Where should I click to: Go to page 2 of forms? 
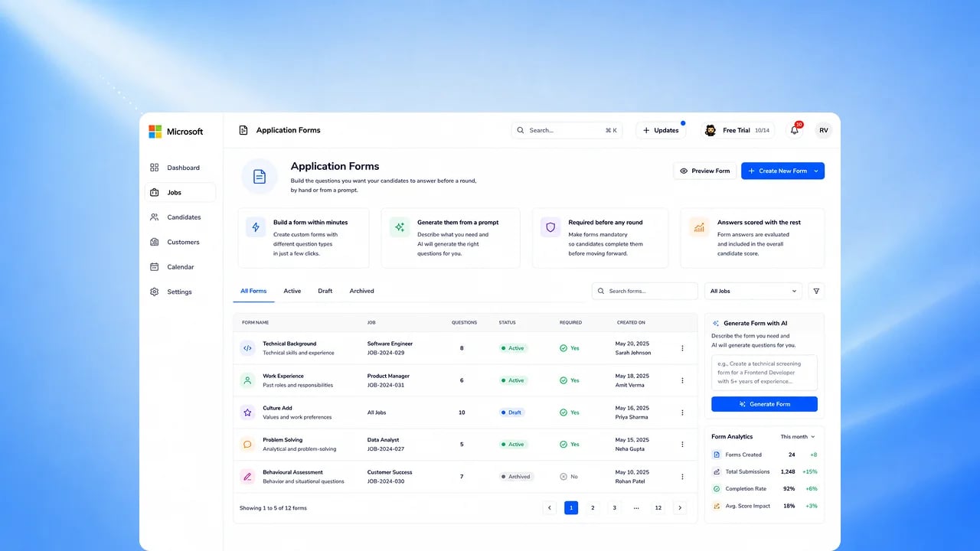(x=593, y=507)
